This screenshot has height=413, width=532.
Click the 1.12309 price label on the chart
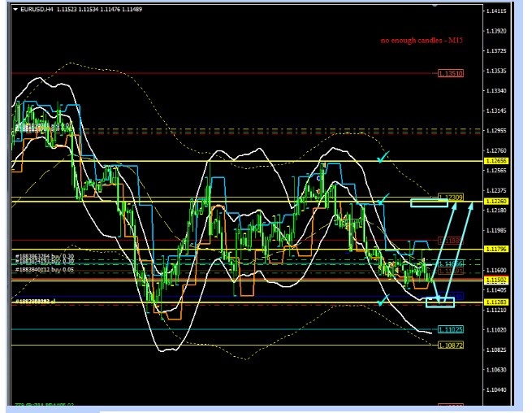tap(451, 197)
